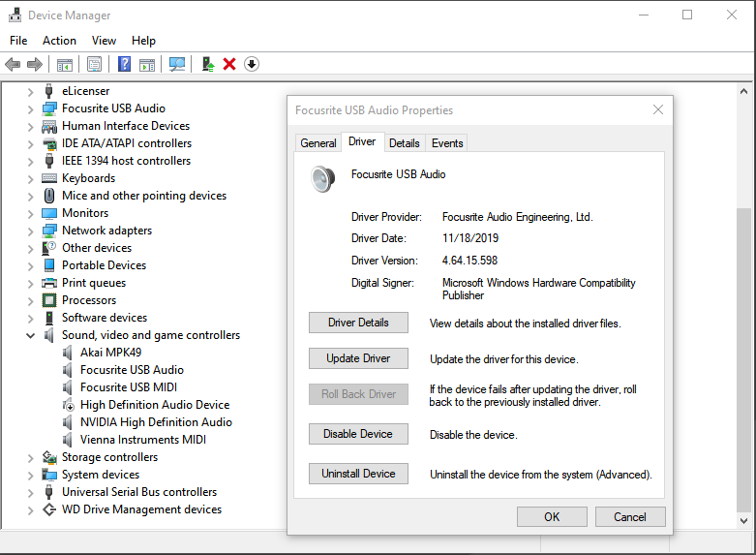Screen dimensions: 756x555
Task: Click the Help toolbar icon
Action: click(x=125, y=64)
